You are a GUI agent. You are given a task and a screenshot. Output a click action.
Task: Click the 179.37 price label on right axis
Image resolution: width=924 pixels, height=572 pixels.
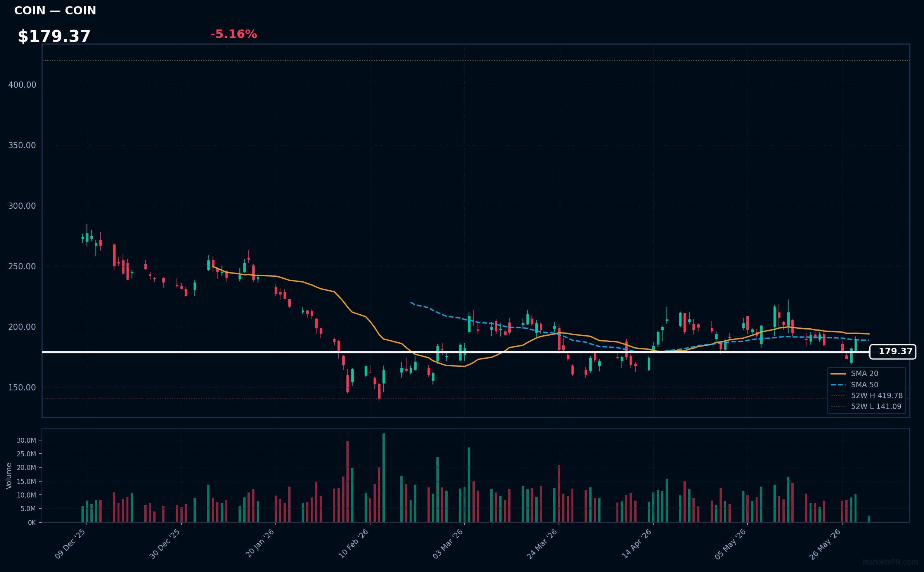893,352
